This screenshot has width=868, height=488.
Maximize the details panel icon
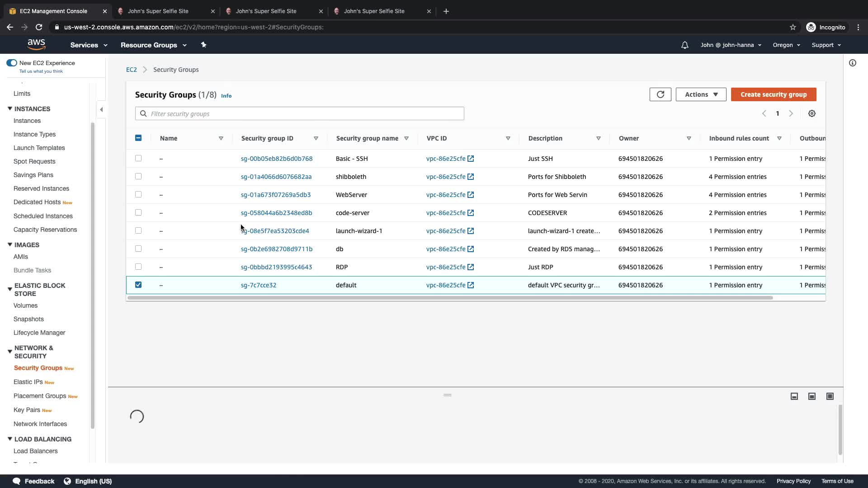[x=830, y=396]
